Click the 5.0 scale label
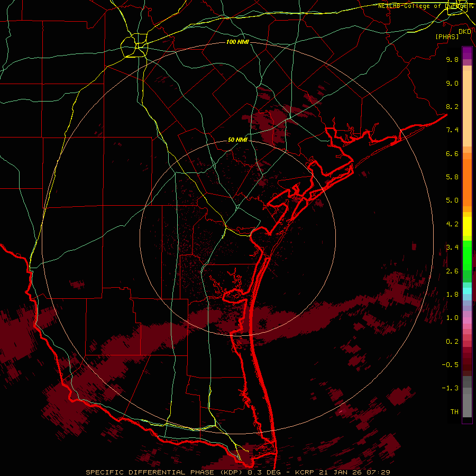The image size is (476, 476). tap(452, 200)
